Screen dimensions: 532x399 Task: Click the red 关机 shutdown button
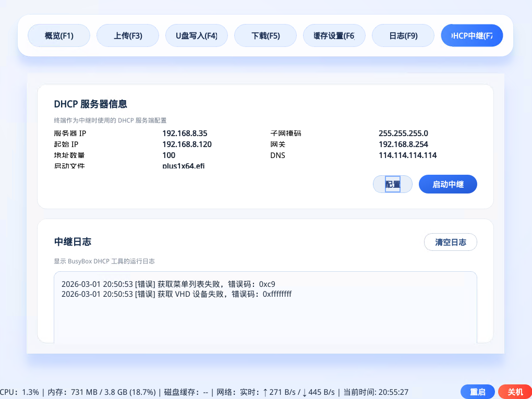(515, 392)
